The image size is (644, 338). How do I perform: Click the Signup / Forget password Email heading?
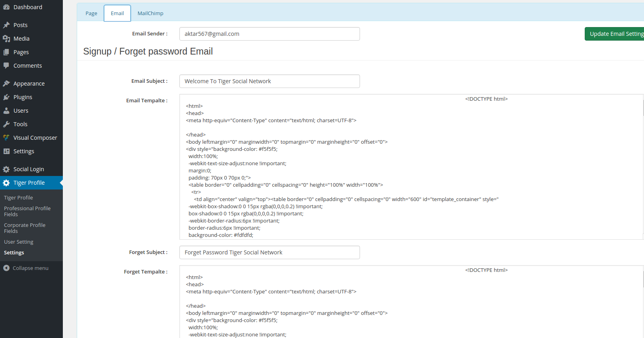pyautogui.click(x=148, y=51)
